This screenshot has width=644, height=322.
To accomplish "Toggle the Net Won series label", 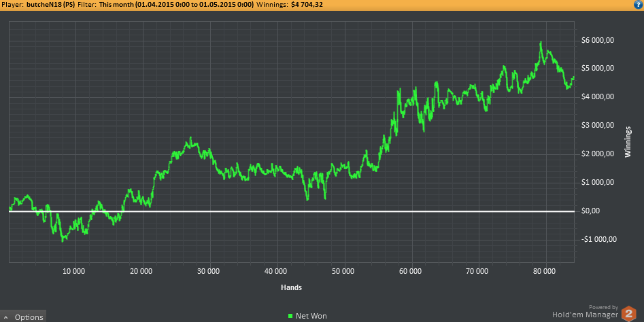I will pyautogui.click(x=311, y=316).
